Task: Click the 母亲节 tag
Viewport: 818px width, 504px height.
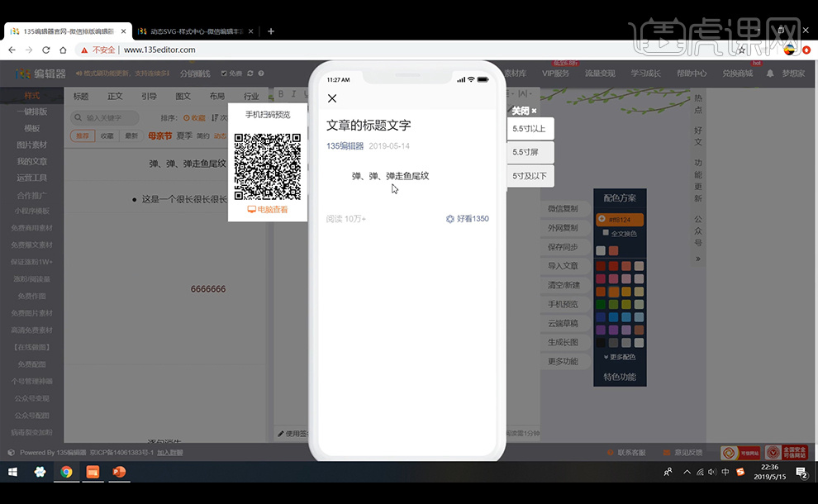Action: (160, 136)
